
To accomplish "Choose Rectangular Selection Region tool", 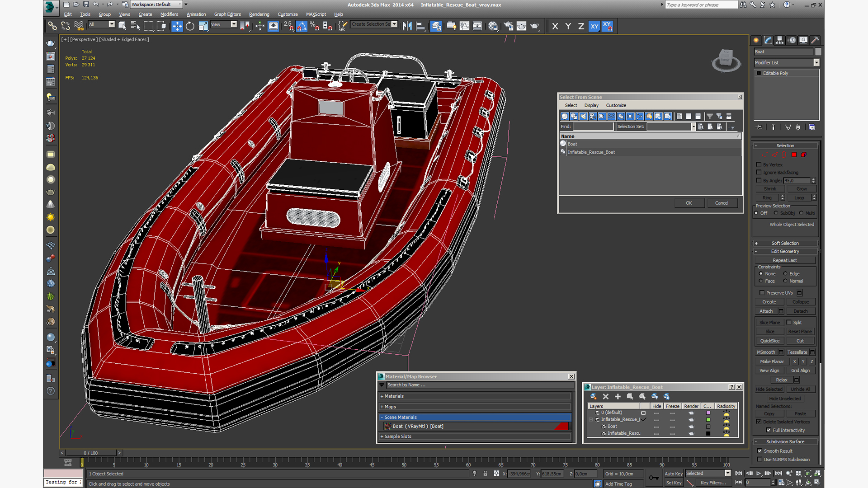I will click(x=148, y=26).
